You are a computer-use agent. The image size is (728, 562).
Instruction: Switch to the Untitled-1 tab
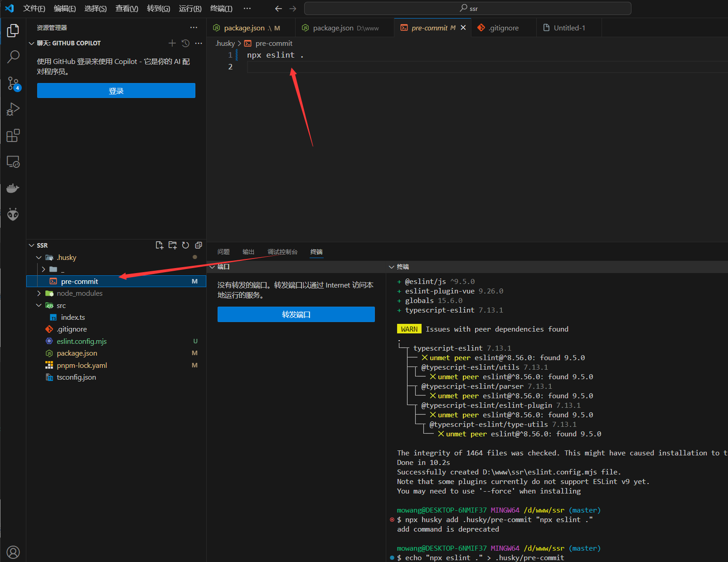coord(569,28)
